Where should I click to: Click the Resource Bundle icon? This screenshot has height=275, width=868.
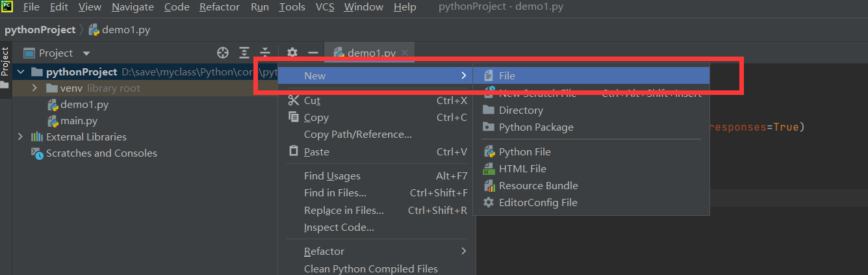click(489, 186)
